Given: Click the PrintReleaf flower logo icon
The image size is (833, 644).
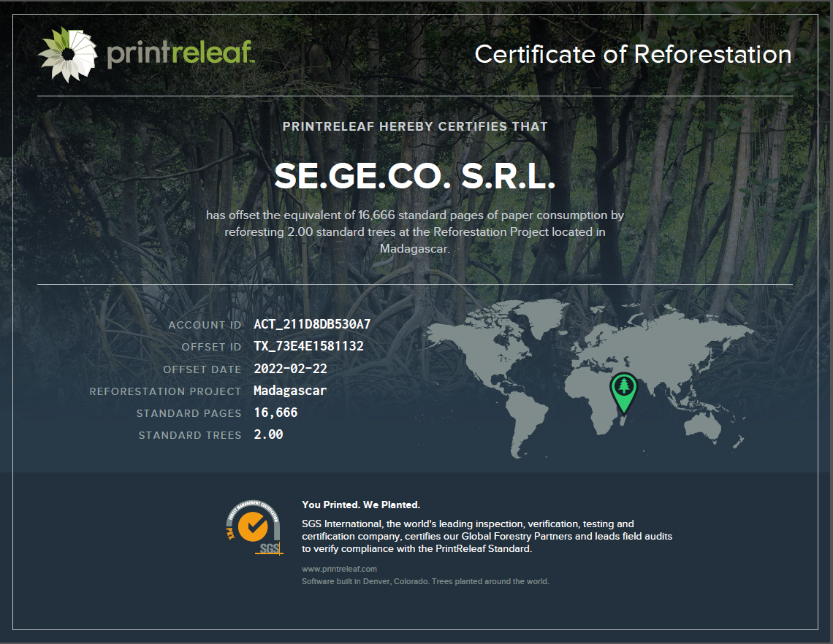Looking at the screenshot, I should pos(68,54).
